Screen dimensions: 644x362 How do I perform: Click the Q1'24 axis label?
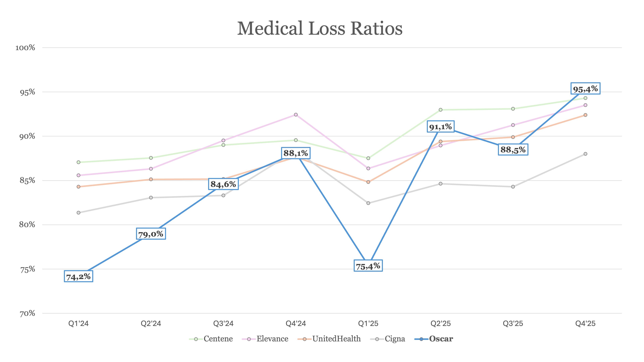coord(78,323)
